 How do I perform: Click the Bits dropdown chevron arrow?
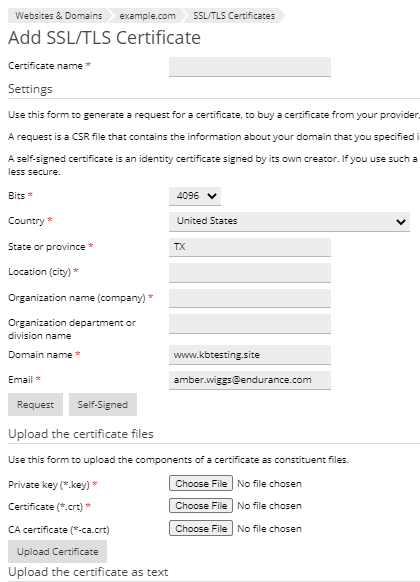212,196
